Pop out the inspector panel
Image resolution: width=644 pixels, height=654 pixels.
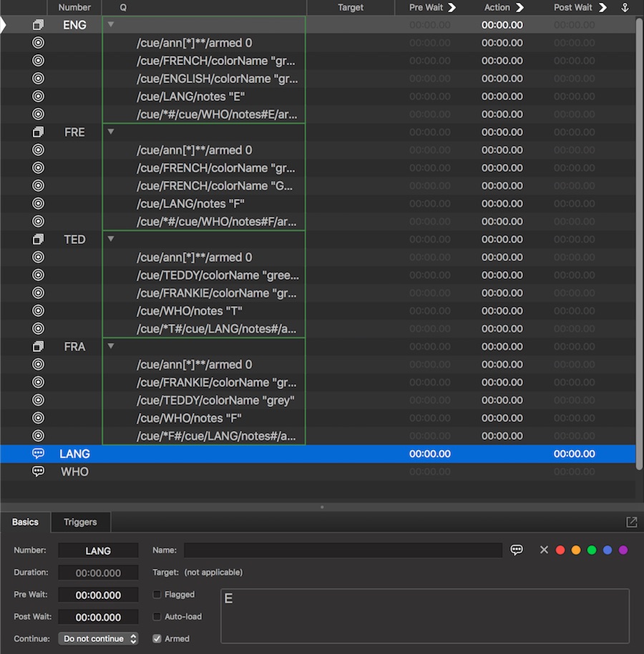(x=631, y=522)
